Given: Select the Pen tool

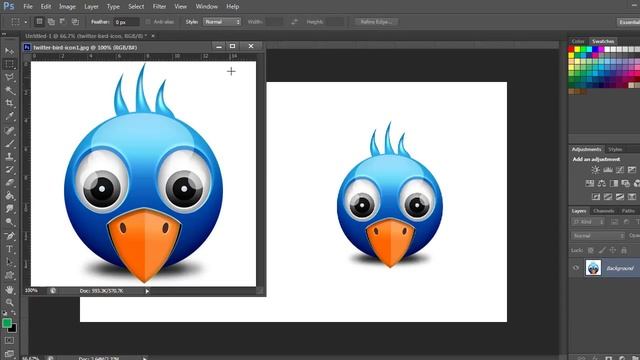Looking at the screenshot, I should coord(9,236).
